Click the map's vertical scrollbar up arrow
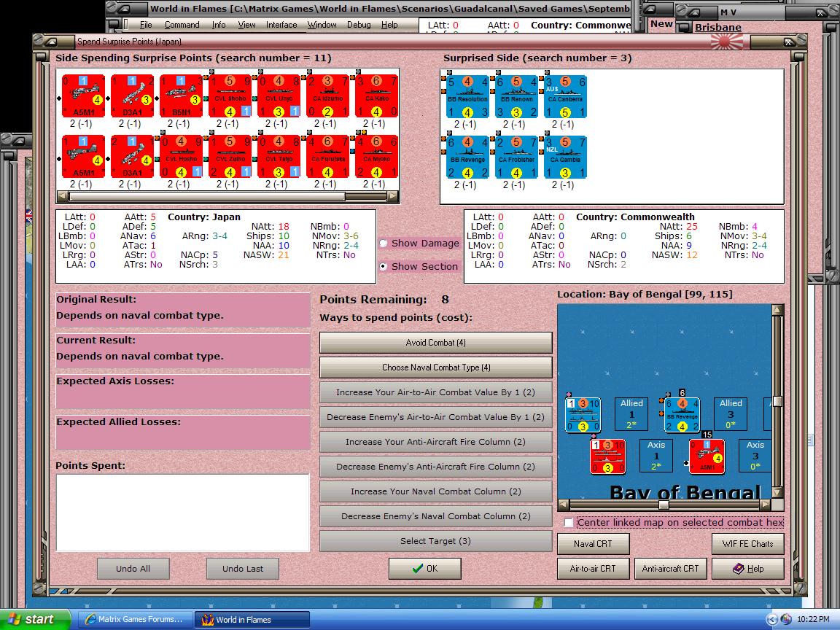The height and width of the screenshot is (630, 840). coord(778,310)
